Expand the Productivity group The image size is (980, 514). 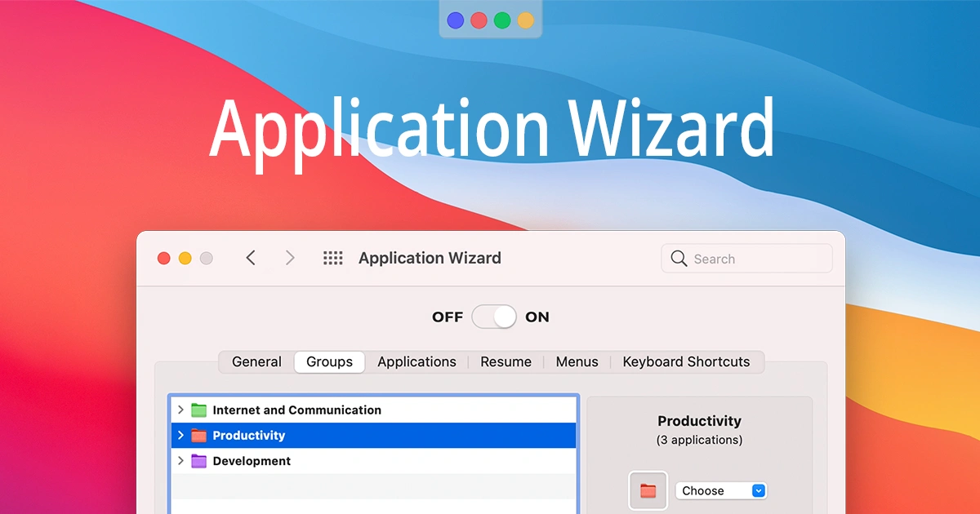click(180, 435)
